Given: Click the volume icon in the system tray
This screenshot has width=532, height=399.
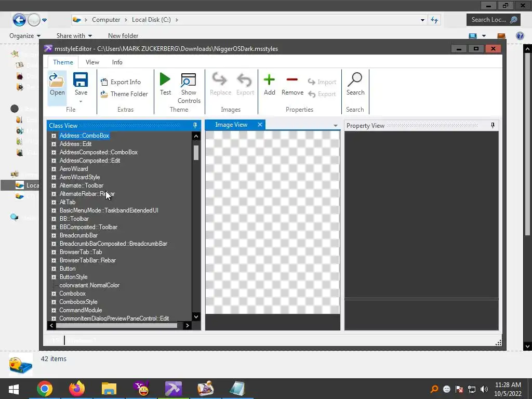Looking at the screenshot, I should tap(484, 389).
